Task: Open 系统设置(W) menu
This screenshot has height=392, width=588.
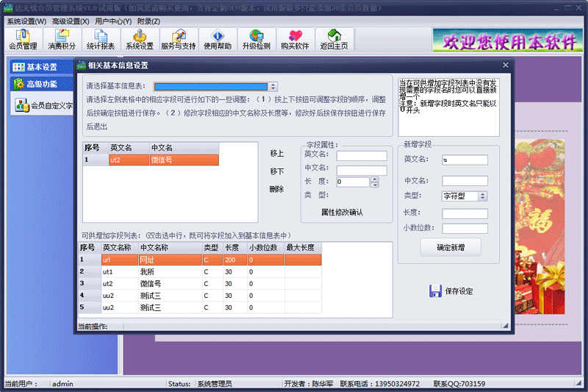Action: 26,21
